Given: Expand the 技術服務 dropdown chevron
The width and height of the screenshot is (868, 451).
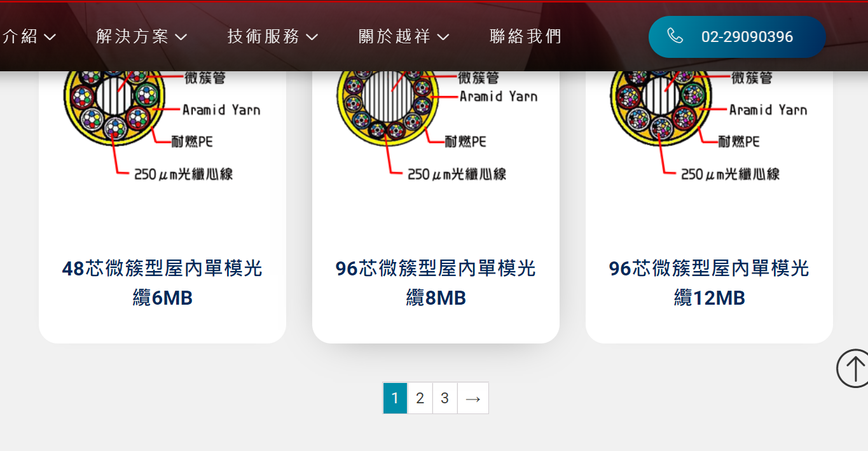Looking at the screenshot, I should click(312, 37).
